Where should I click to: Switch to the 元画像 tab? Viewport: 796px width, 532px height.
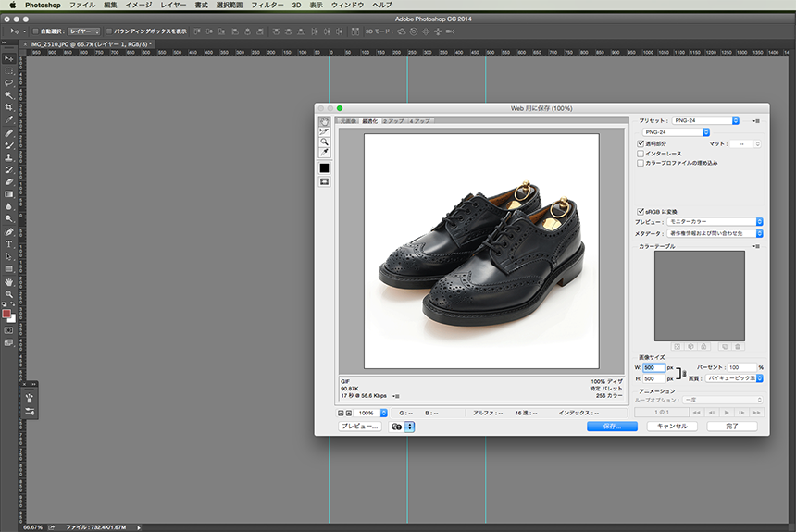(348, 121)
